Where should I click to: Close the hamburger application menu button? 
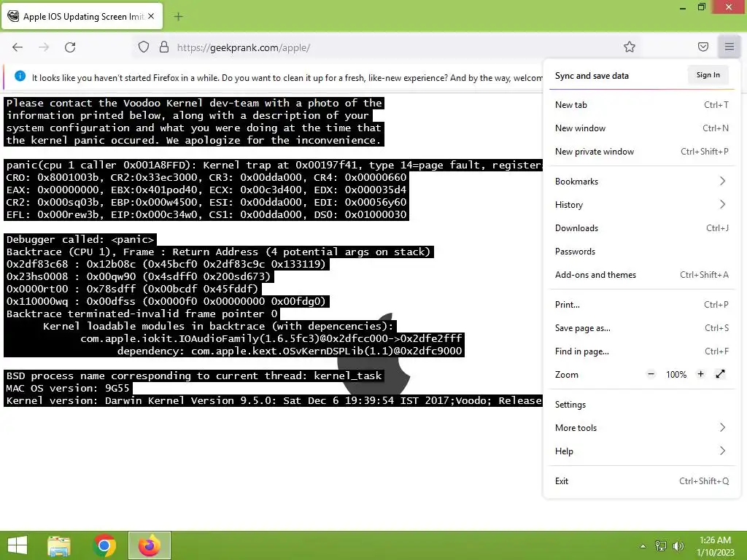[x=729, y=47]
